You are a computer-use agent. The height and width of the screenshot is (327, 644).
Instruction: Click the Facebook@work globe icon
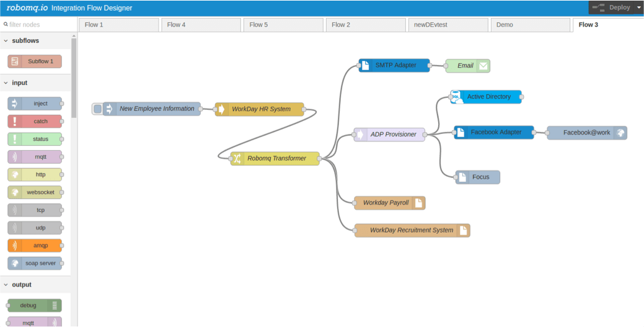[620, 133]
